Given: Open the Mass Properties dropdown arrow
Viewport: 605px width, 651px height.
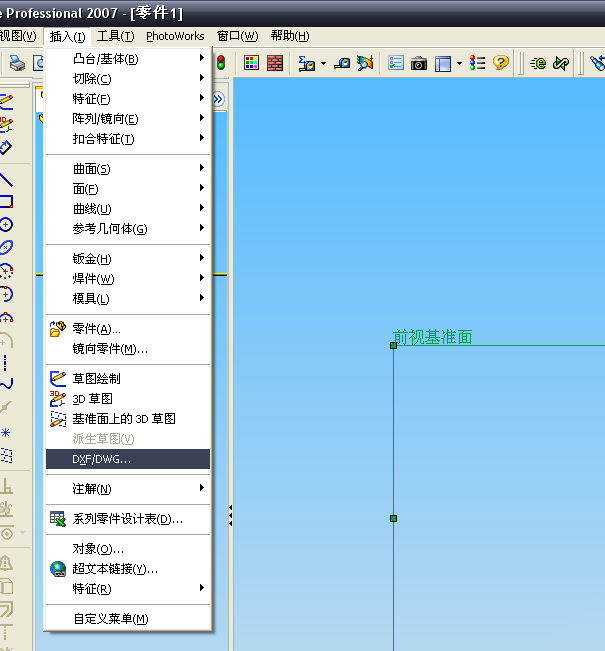Looking at the screenshot, I should (x=323, y=64).
